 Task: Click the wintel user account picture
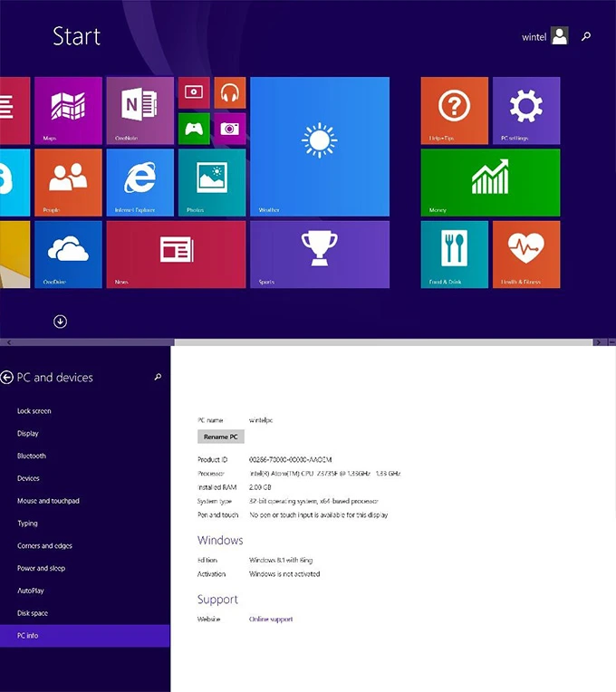pos(560,35)
